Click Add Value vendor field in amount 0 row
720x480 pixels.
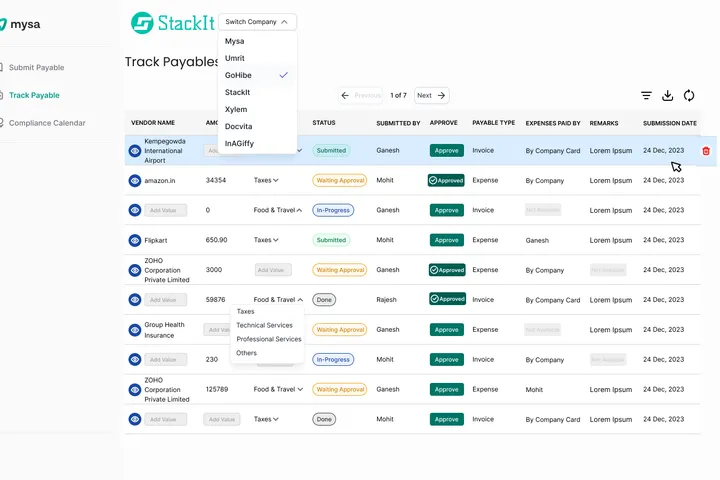point(165,210)
